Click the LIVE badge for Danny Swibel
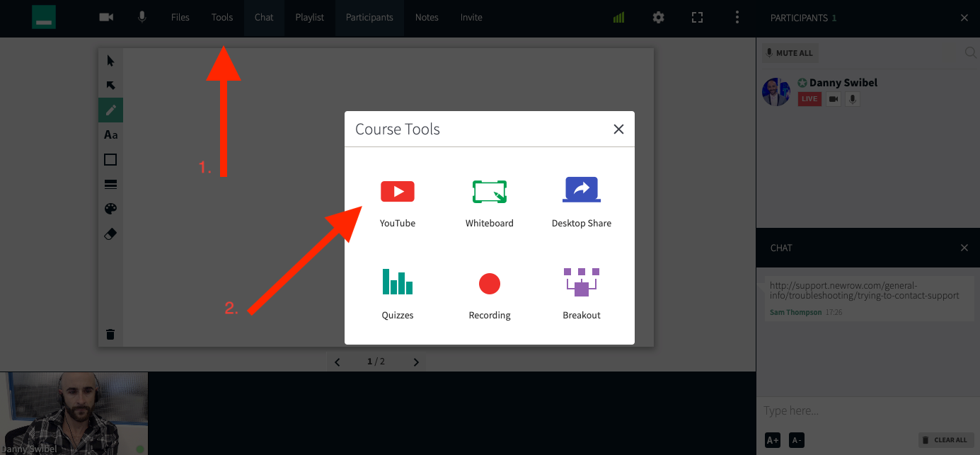Screen dimensions: 980x455 pos(809,99)
